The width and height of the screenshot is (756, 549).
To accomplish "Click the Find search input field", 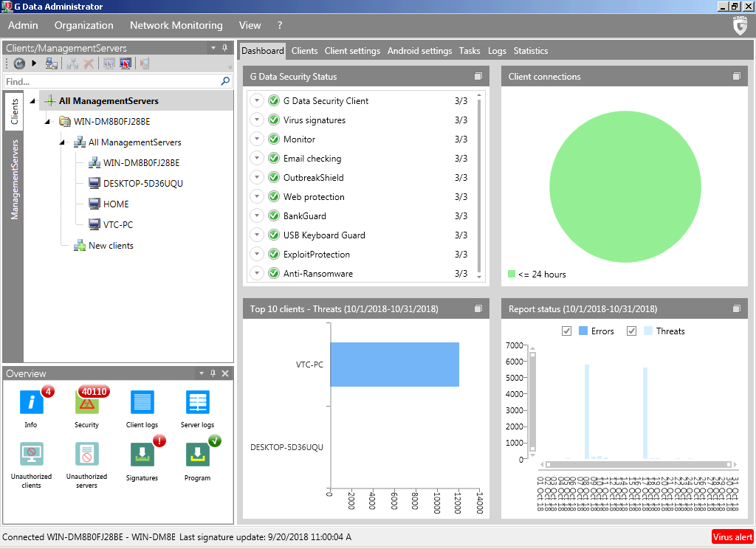I will point(111,82).
